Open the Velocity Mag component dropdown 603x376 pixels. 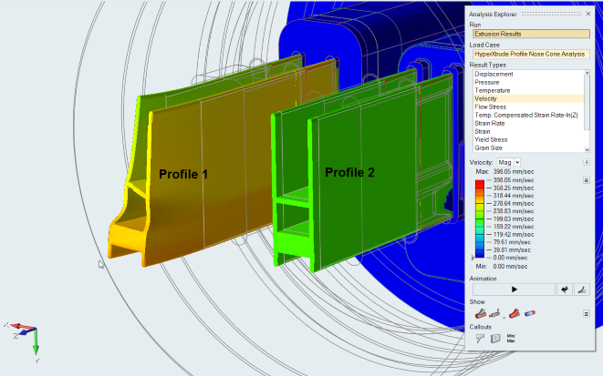pos(509,163)
